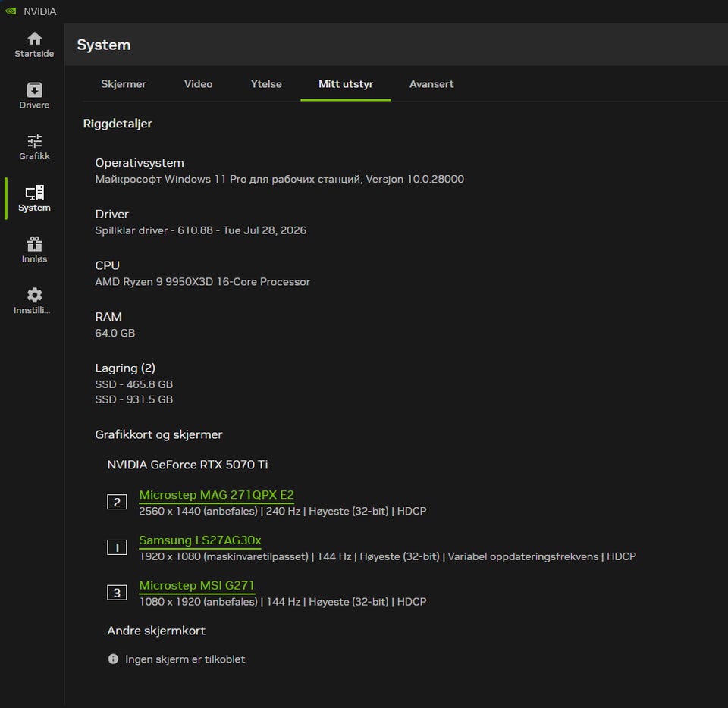Open Microstep MSI G271 link
Screen dimensions: 728x708
point(197,585)
